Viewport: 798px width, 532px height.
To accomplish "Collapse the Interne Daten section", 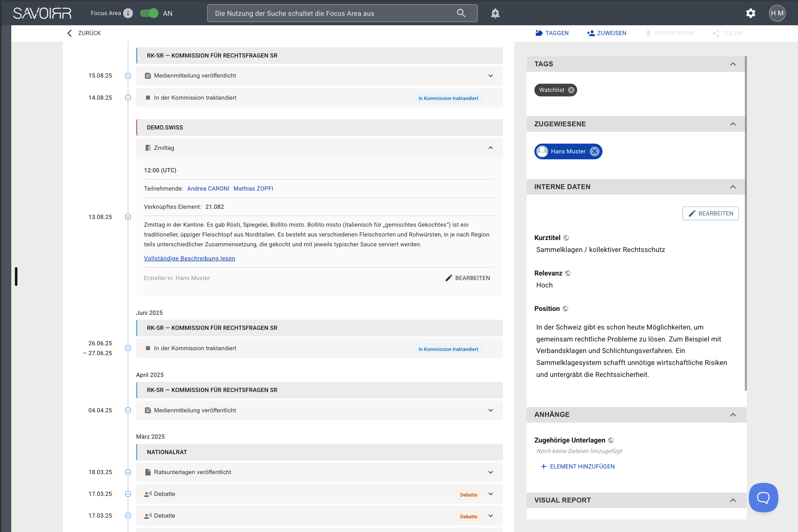I will tap(733, 187).
